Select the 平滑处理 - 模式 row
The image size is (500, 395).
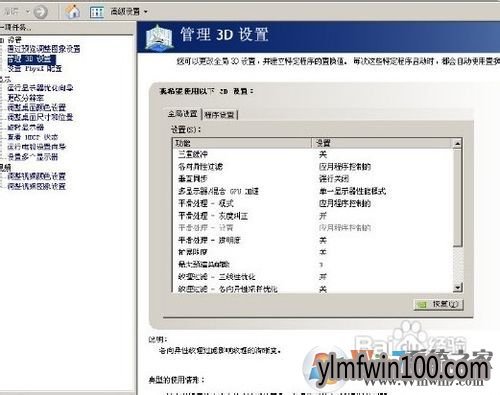(313, 203)
